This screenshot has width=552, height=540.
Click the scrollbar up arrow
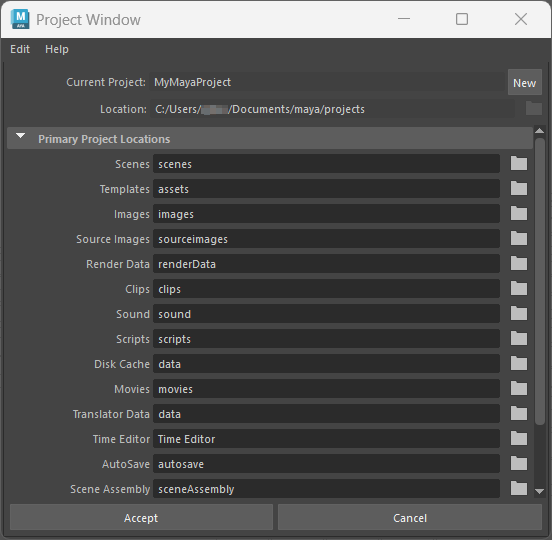pos(539,131)
